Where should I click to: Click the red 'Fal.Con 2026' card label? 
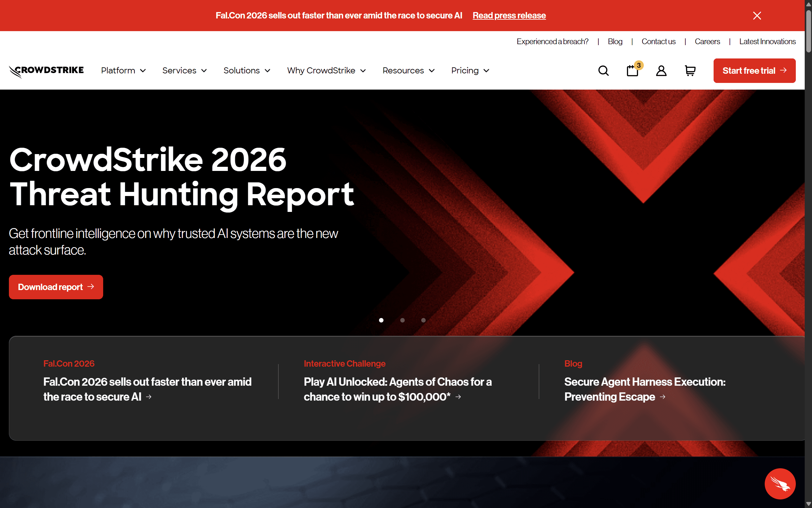[x=69, y=363]
